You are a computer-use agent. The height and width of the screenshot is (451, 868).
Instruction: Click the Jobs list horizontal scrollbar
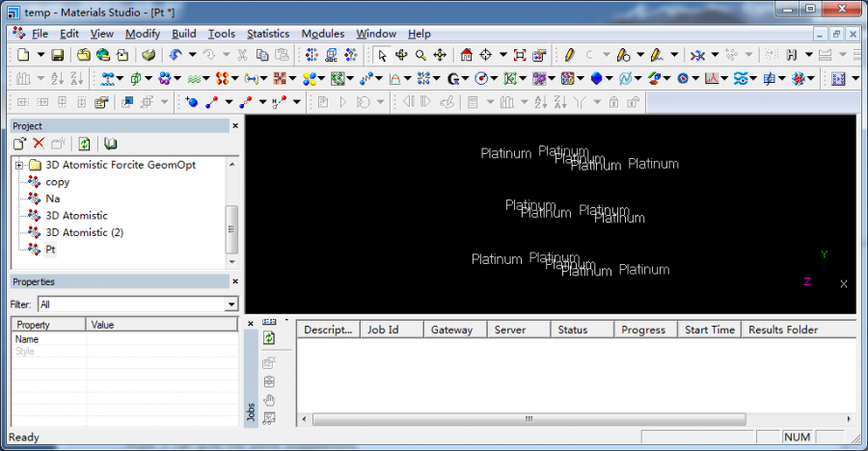[x=529, y=419]
